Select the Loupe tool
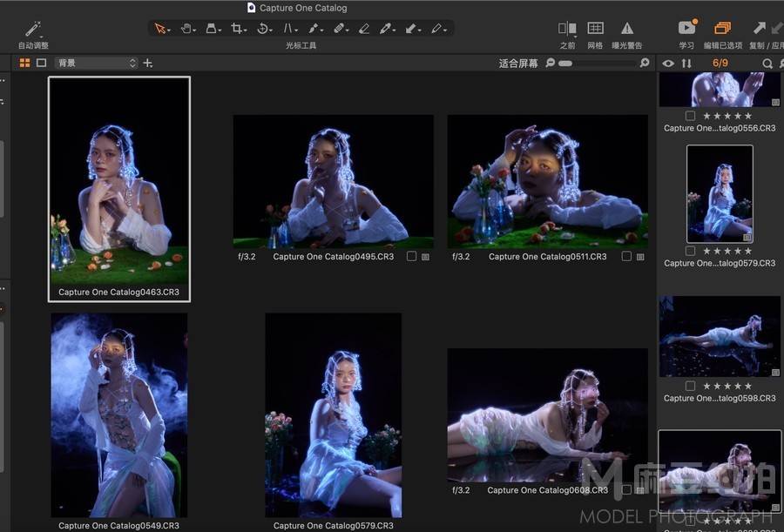 tap(211, 29)
